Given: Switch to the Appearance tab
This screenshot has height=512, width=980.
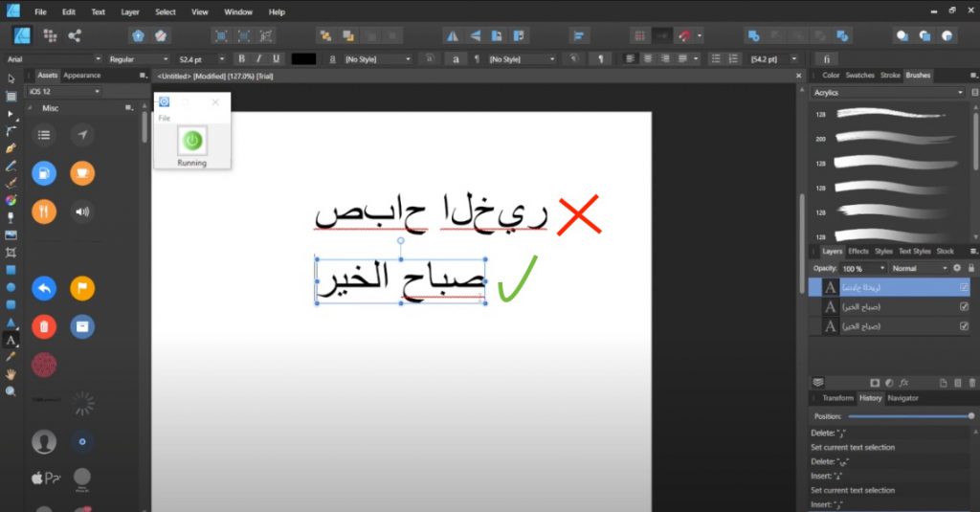Looking at the screenshot, I should [82, 75].
